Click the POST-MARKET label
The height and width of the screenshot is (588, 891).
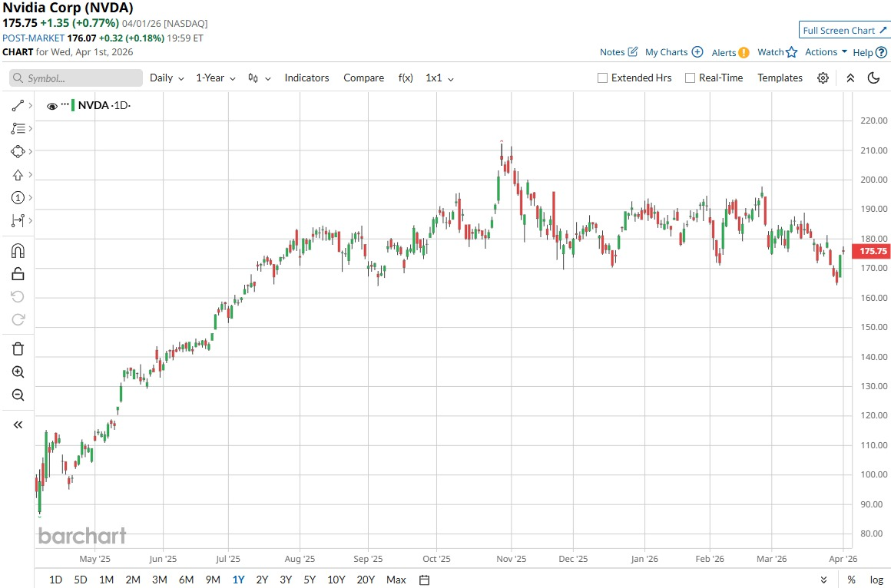coord(34,38)
